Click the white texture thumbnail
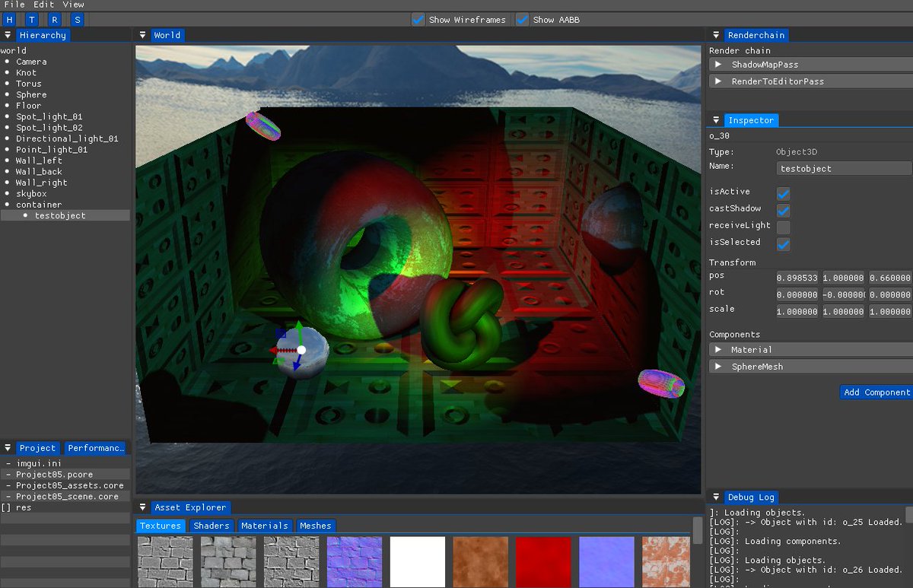913x588 pixels. pyautogui.click(x=417, y=562)
